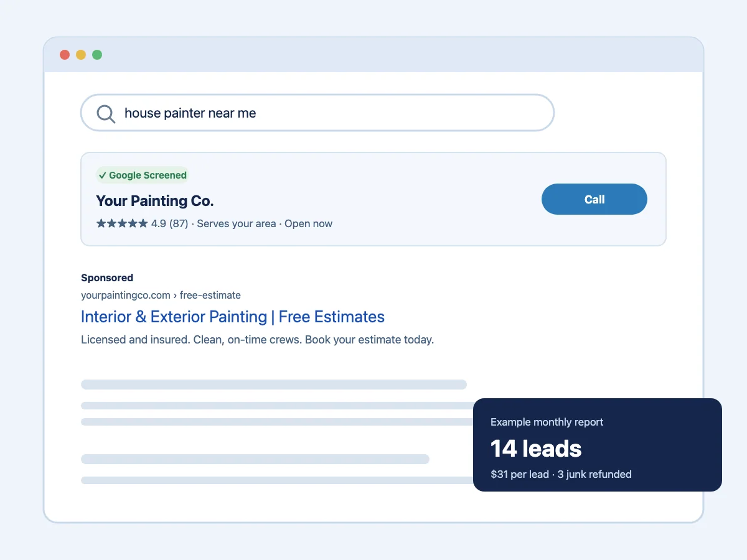Image resolution: width=747 pixels, height=560 pixels.
Task: Click '$31 per lead · 3 junk refunded' text
Action: point(561,474)
